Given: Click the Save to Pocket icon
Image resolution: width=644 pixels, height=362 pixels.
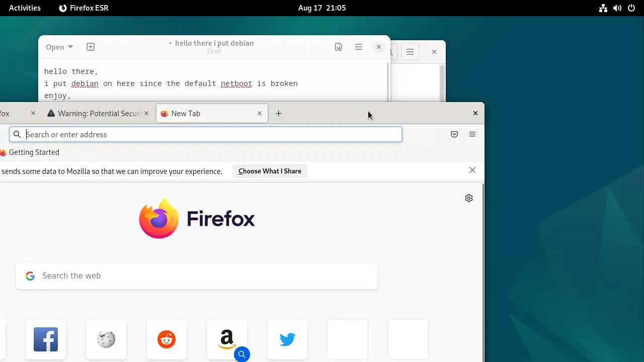Looking at the screenshot, I should point(454,134).
